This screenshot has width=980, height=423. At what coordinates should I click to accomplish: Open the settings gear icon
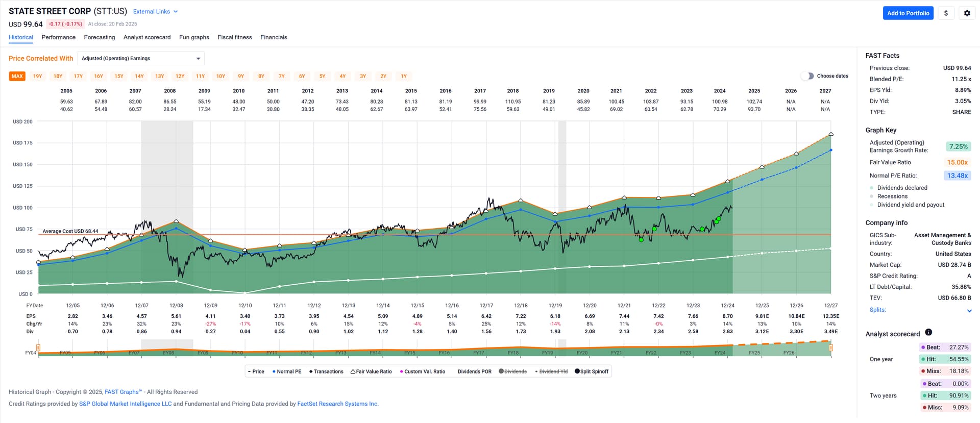967,13
